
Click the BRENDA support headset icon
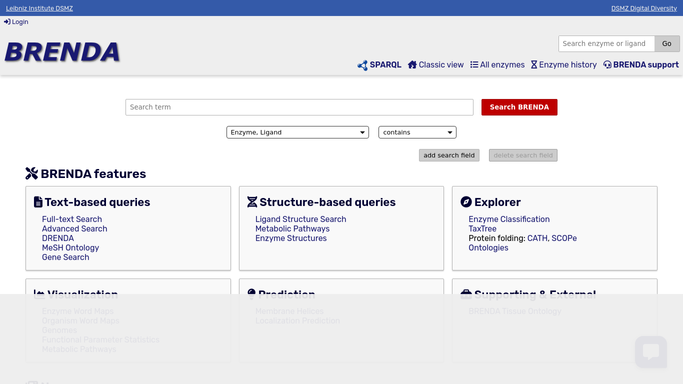tap(607, 65)
